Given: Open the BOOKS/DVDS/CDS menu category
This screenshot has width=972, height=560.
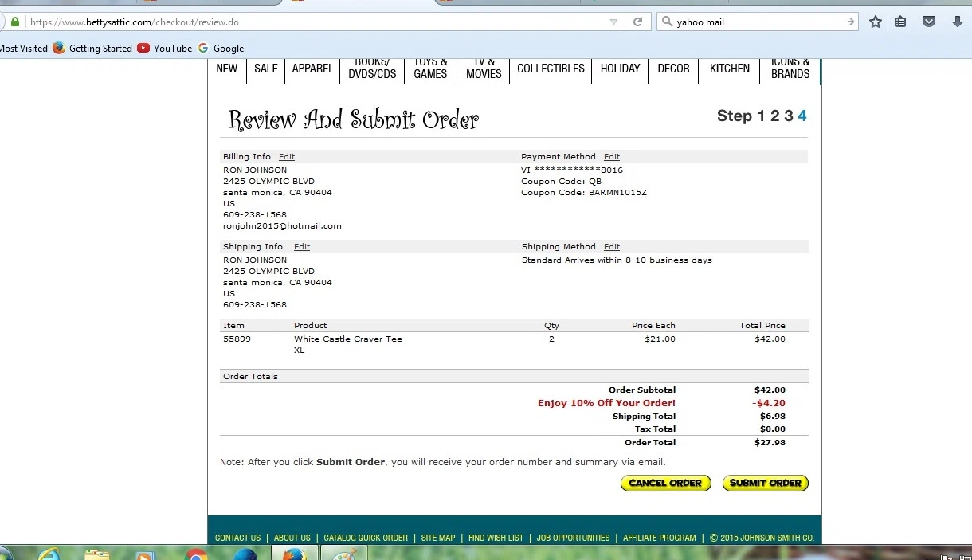Looking at the screenshot, I should tap(372, 69).
